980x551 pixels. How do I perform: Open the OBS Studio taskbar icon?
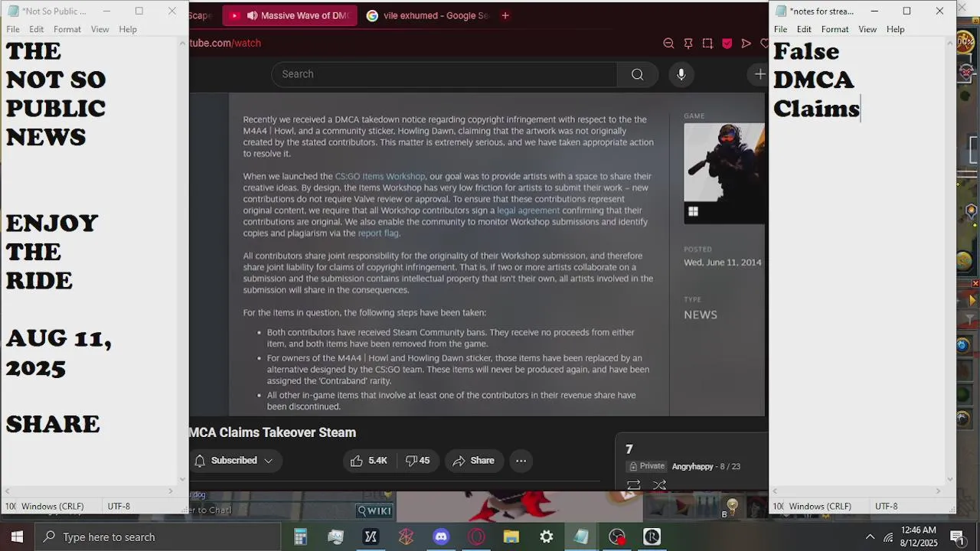(x=617, y=537)
